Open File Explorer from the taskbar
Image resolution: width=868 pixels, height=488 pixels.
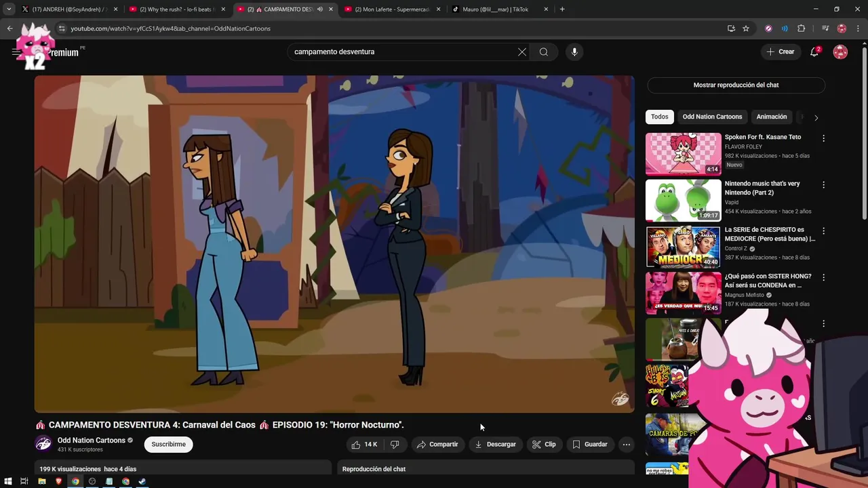click(41, 481)
